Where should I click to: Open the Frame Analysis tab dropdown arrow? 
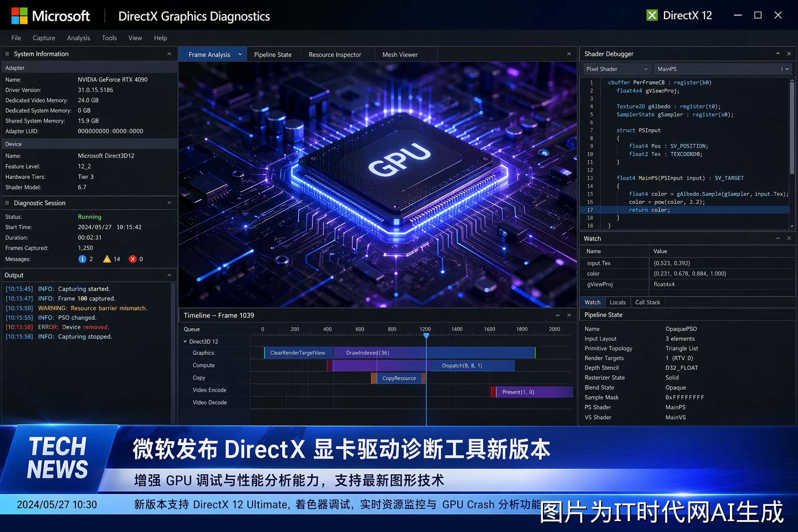tap(240, 54)
